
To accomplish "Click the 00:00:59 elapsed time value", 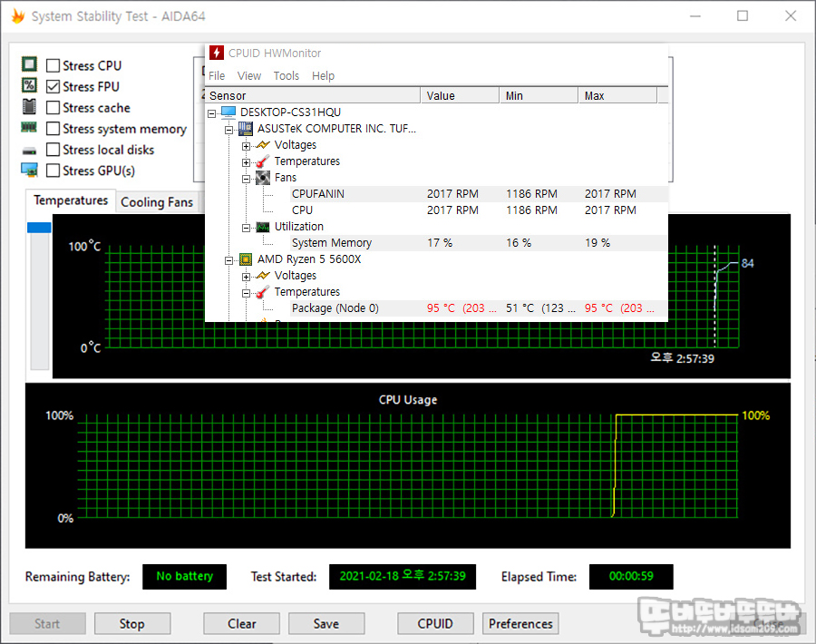I will tap(631, 576).
